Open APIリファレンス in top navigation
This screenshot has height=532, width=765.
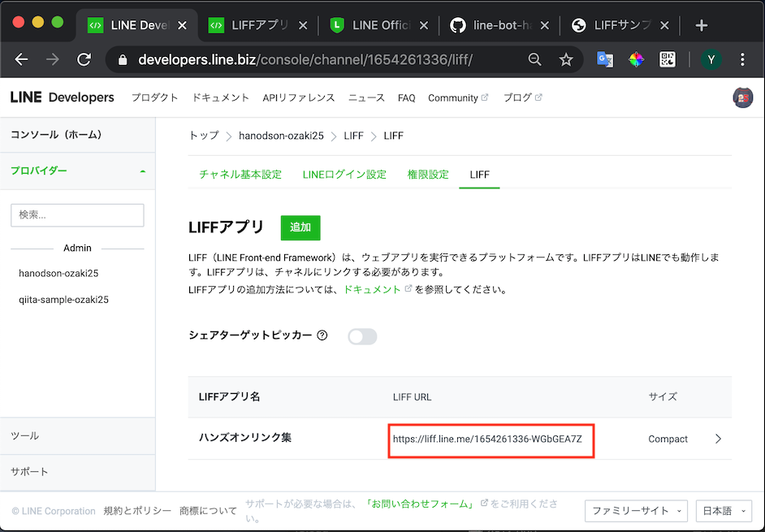pyautogui.click(x=299, y=97)
